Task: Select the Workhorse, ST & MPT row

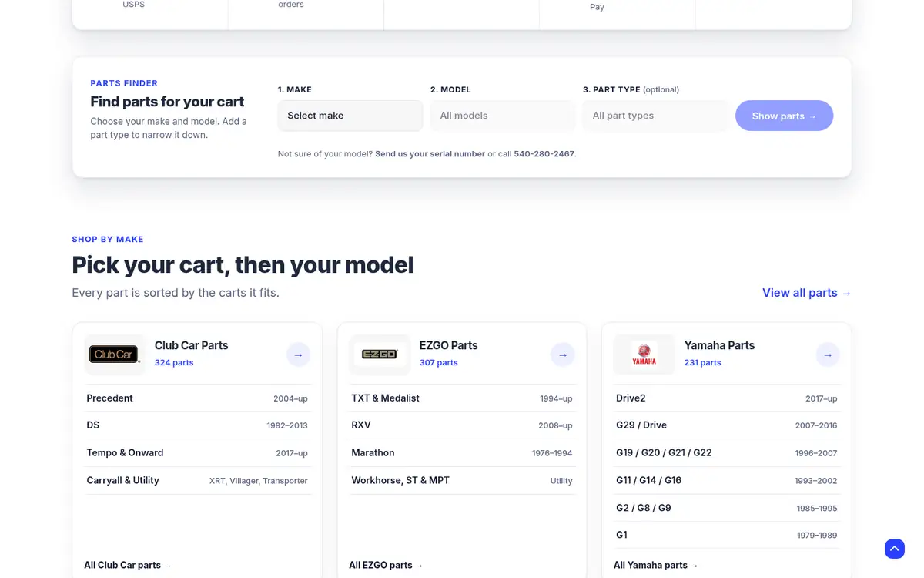Action: click(x=463, y=480)
